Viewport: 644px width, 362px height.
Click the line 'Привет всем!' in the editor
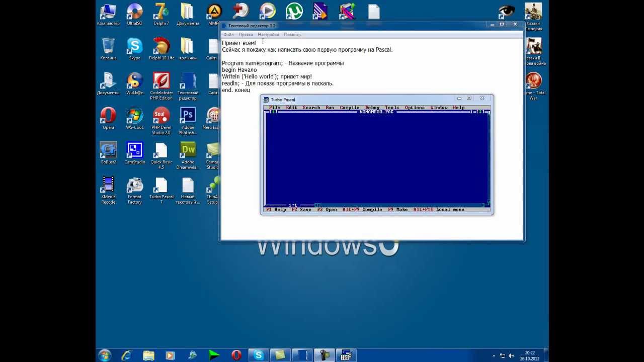(239, 43)
